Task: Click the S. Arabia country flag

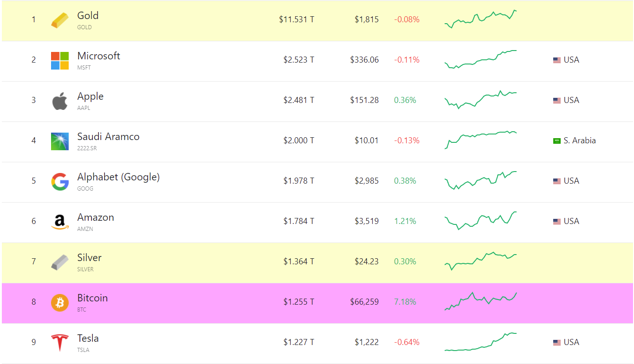Action: [557, 140]
